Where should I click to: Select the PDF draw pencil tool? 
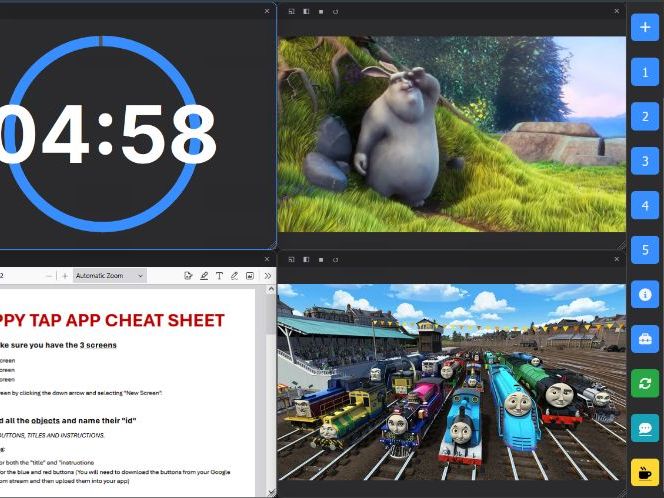(x=234, y=275)
